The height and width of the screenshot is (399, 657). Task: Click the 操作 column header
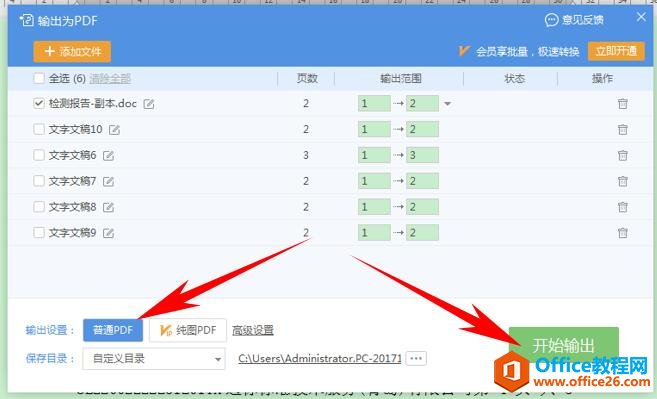click(x=602, y=78)
